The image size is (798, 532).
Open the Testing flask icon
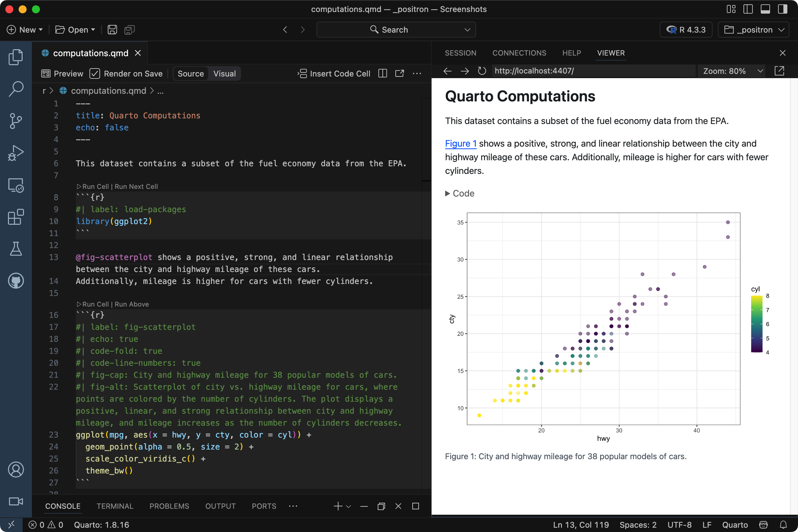pyautogui.click(x=16, y=249)
